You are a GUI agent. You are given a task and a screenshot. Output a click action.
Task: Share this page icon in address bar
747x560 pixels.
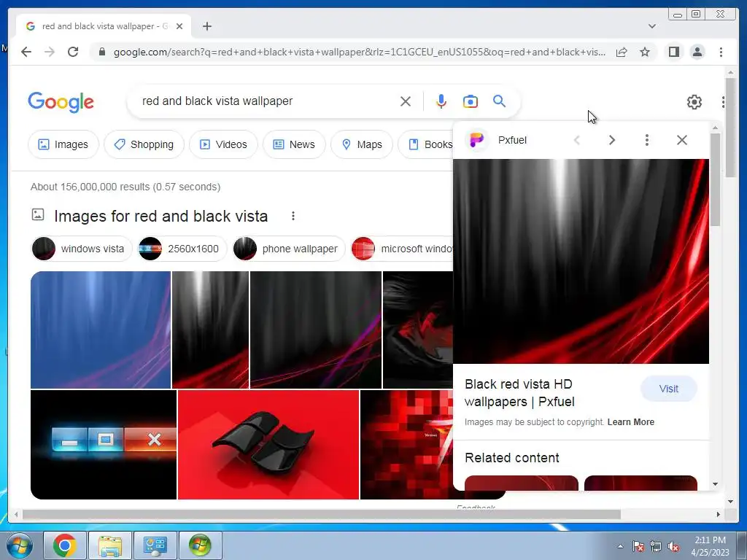tap(622, 52)
